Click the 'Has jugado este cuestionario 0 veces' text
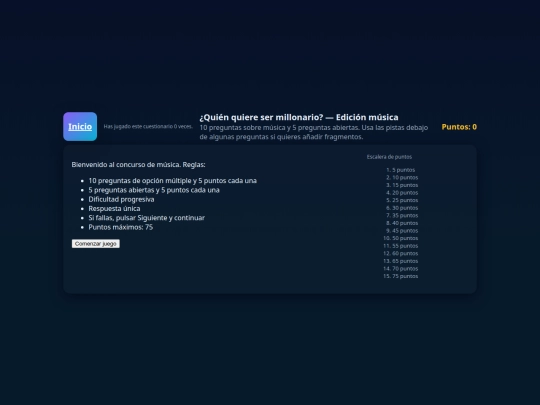540x405 pixels. pos(148,126)
